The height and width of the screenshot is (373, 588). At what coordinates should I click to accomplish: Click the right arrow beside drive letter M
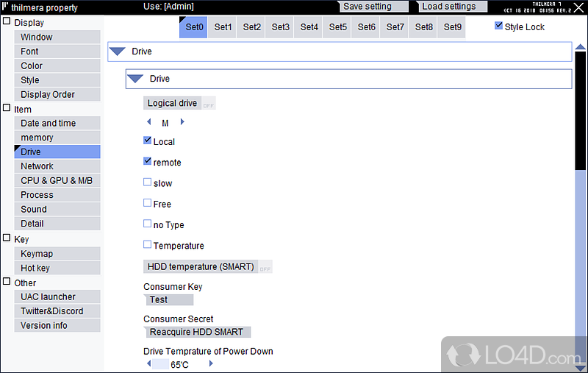(182, 121)
